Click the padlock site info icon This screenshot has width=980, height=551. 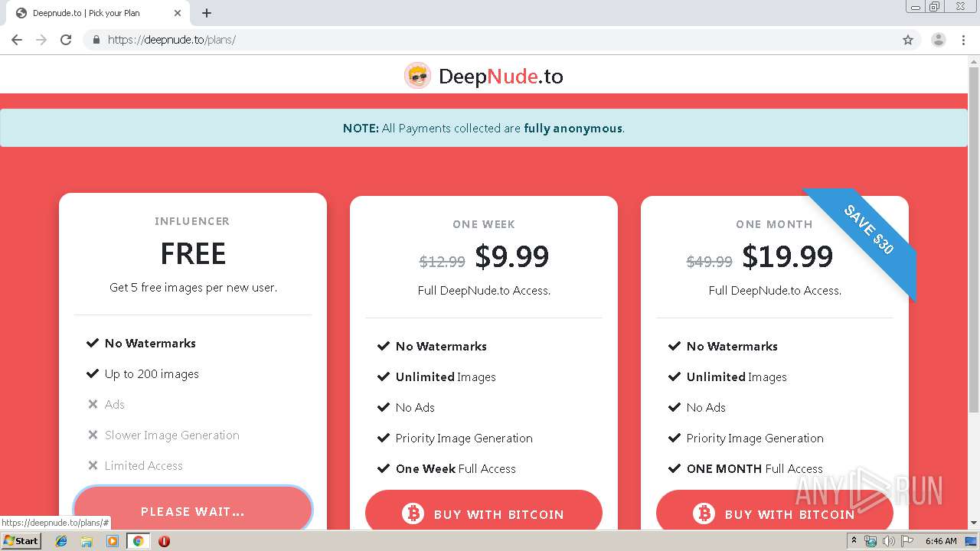click(96, 40)
